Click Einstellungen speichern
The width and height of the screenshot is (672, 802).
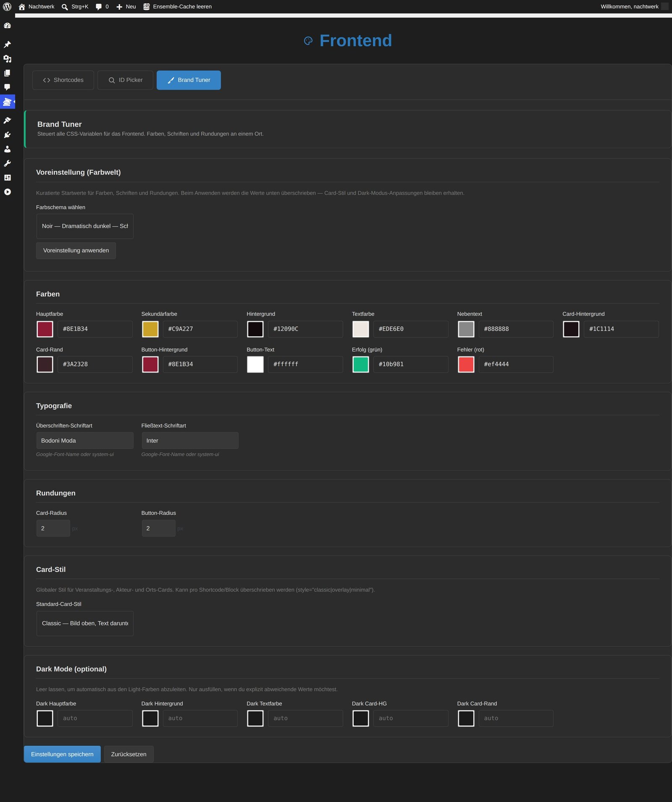[x=62, y=755]
